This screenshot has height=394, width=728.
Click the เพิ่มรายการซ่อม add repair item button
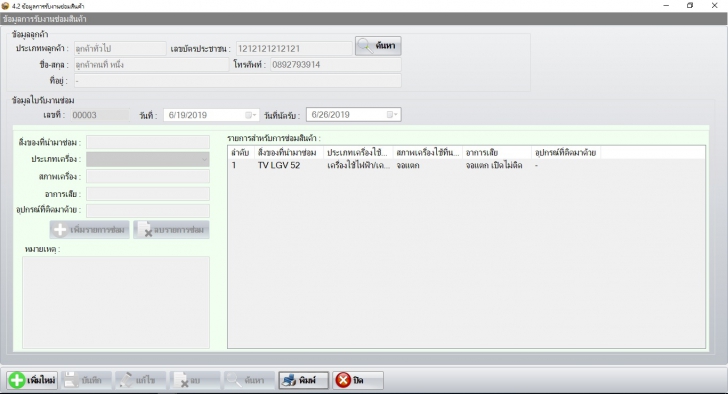pos(90,230)
